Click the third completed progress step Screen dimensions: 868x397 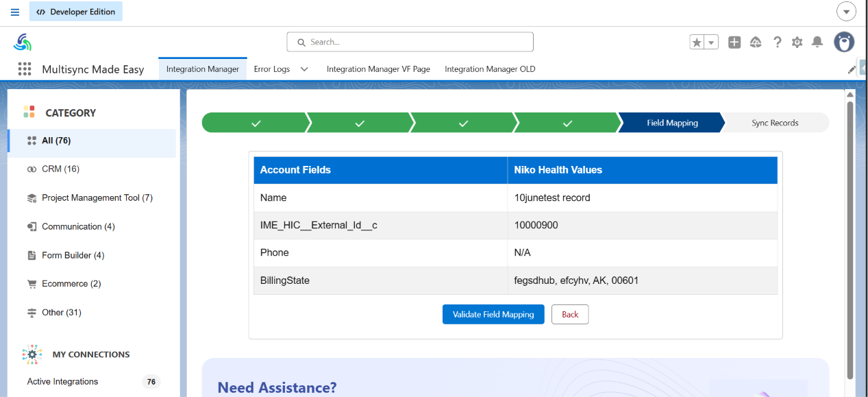463,123
